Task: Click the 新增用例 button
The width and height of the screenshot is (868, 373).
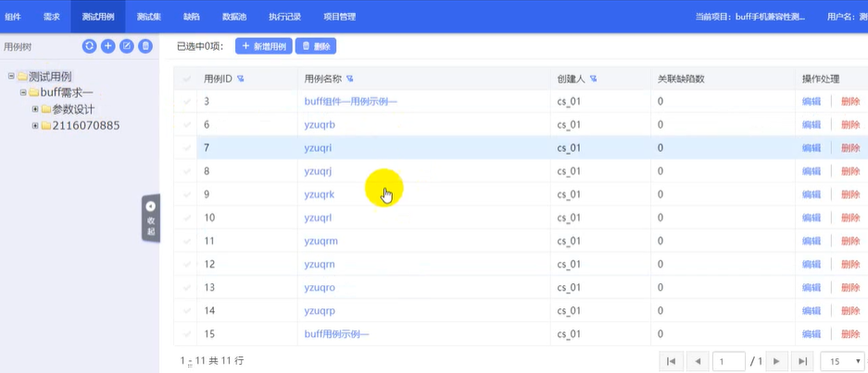Action: 263,46
